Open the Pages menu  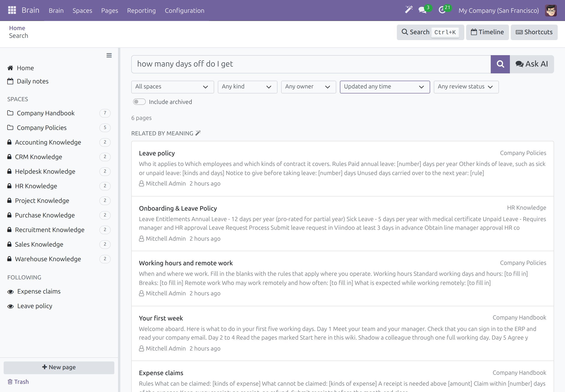coord(110,10)
